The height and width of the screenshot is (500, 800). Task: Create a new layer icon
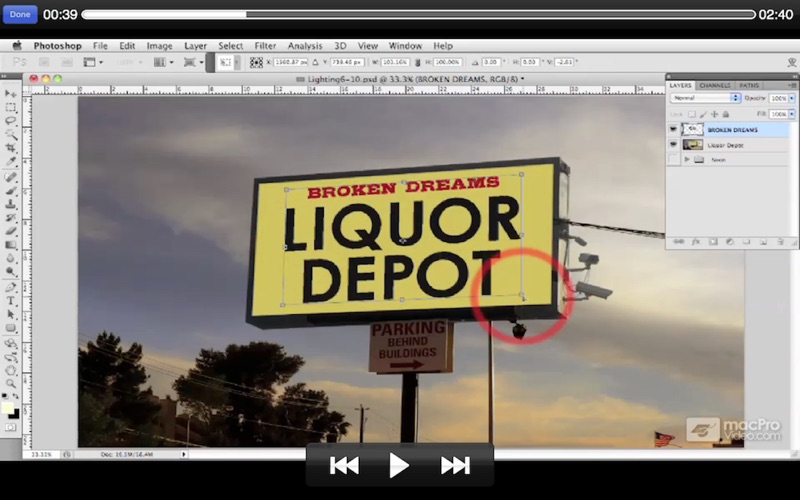(763, 242)
